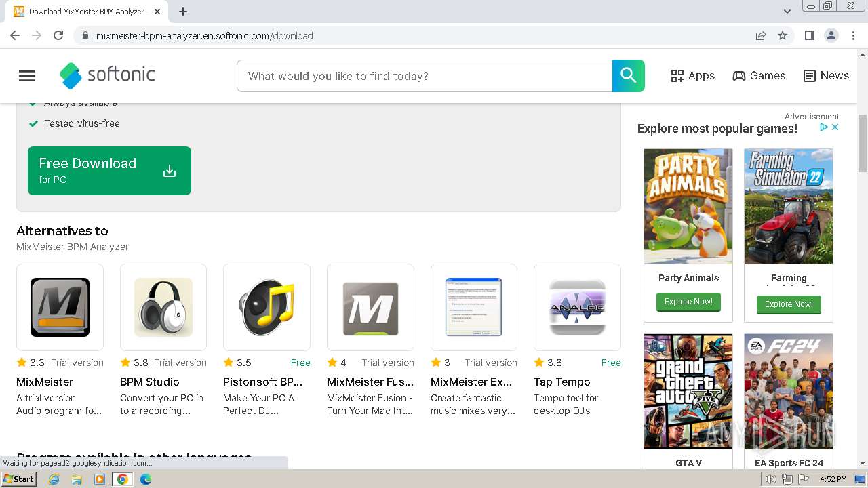The image size is (868, 488).
Task: Launch Internet Explorer from taskbar
Action: pyautogui.click(x=54, y=479)
